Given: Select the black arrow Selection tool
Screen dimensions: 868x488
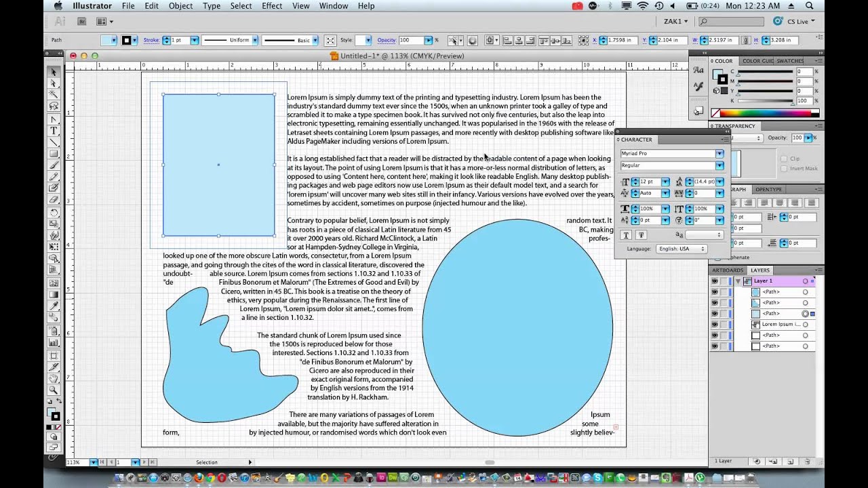Looking at the screenshot, I should [x=54, y=72].
